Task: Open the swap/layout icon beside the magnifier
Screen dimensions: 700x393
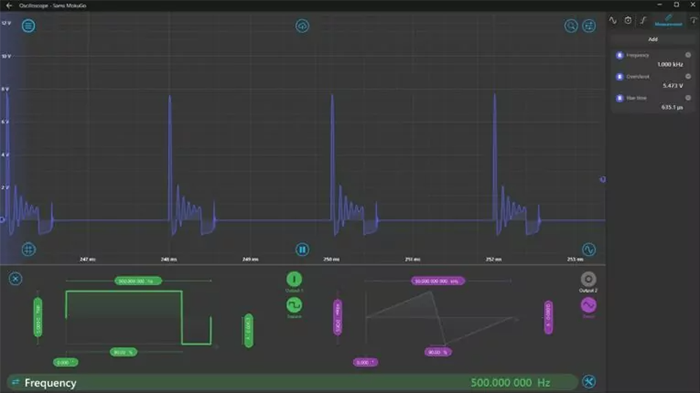Action: [x=589, y=26]
